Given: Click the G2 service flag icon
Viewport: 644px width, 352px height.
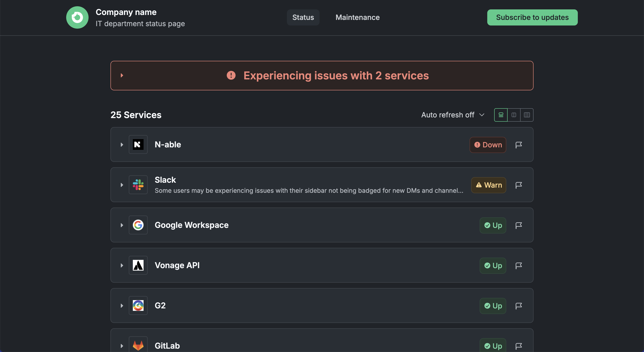Looking at the screenshot, I should pyautogui.click(x=519, y=306).
